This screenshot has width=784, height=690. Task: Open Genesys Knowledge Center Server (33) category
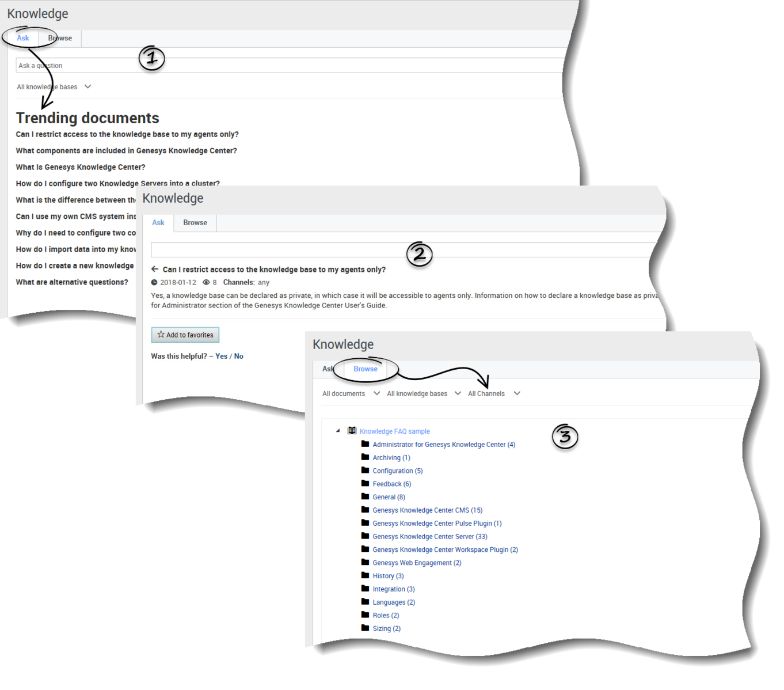pos(430,536)
